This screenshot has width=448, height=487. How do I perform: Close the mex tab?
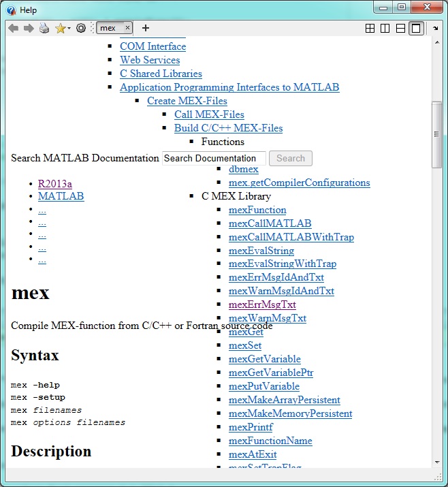click(x=127, y=28)
